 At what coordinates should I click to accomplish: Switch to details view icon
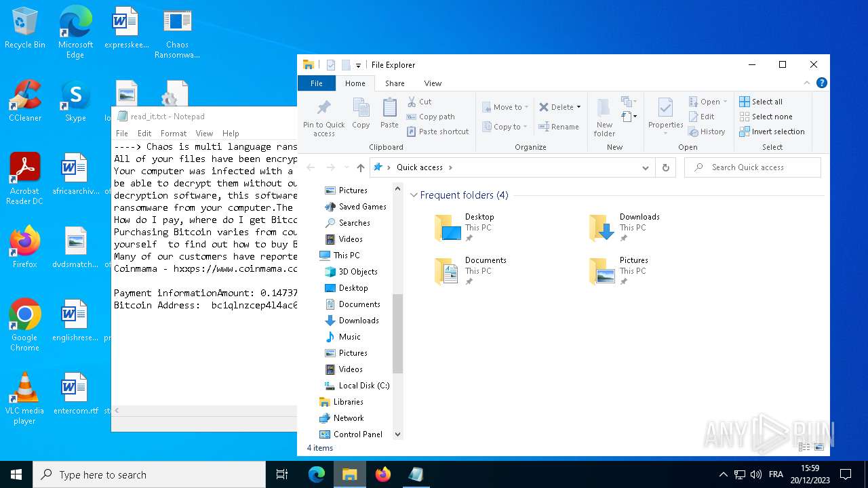pos(804,447)
